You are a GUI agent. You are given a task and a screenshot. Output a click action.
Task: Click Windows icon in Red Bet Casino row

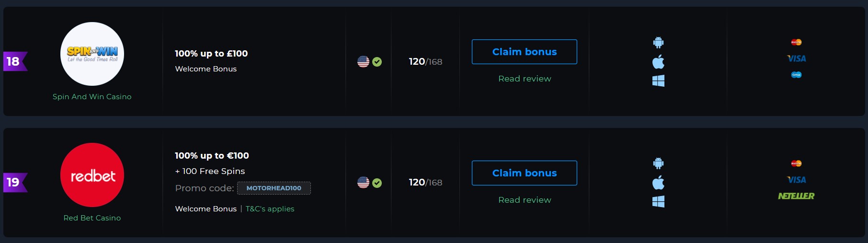(x=658, y=201)
